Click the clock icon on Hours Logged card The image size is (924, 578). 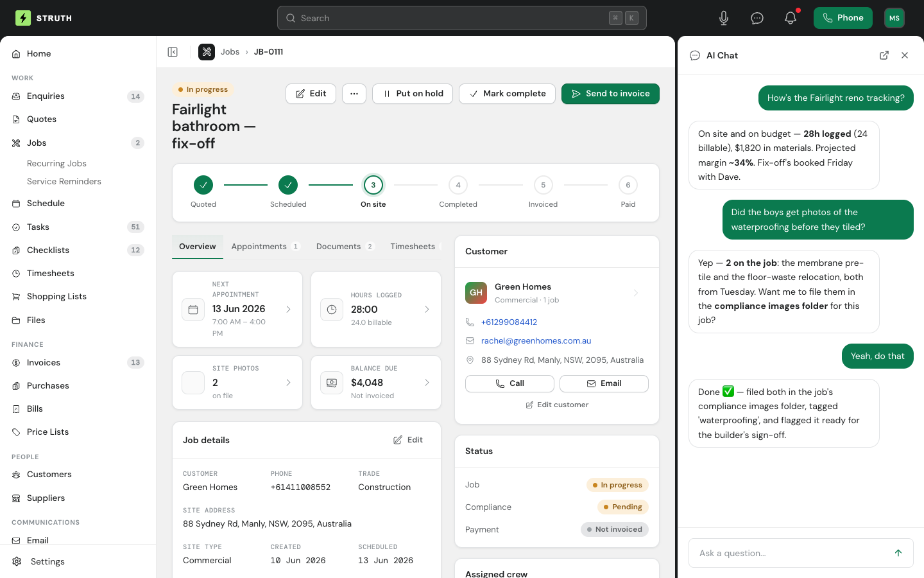(332, 310)
